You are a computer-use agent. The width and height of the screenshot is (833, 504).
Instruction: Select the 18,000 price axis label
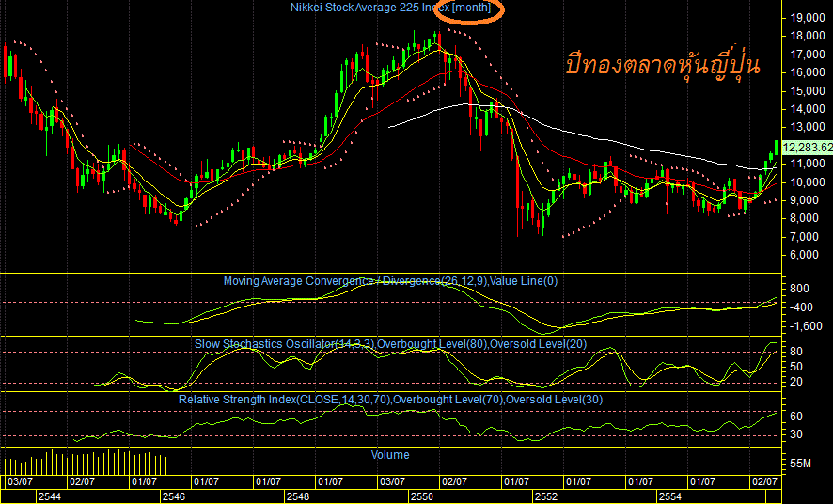point(808,36)
